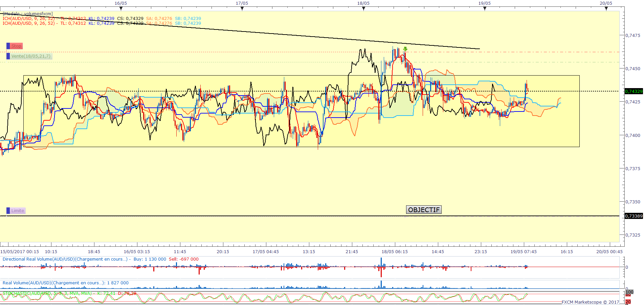Click the 13:15 time axis label

(x=309, y=252)
